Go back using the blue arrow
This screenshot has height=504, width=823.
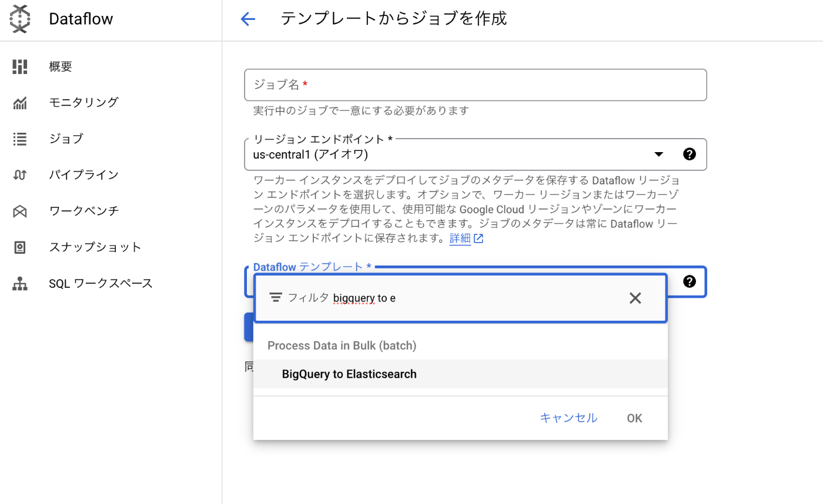(248, 19)
